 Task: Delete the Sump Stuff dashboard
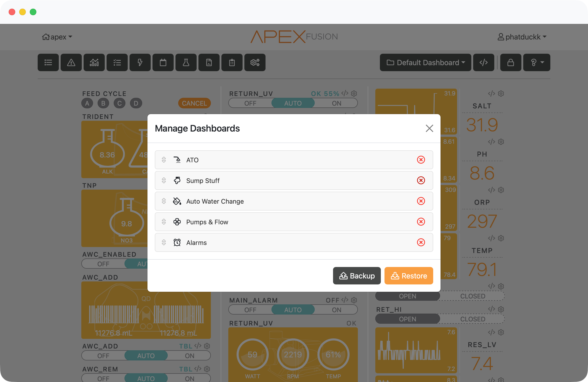(421, 180)
